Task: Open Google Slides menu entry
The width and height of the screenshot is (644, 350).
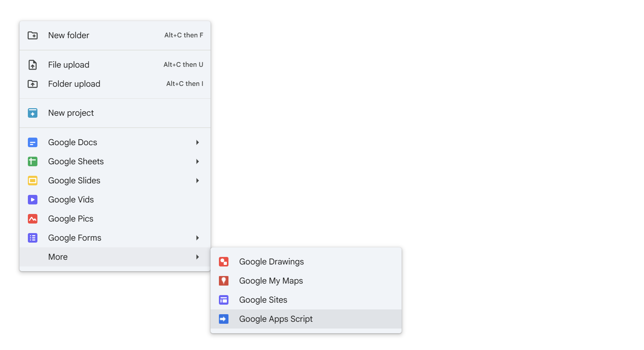Action: [x=115, y=181]
